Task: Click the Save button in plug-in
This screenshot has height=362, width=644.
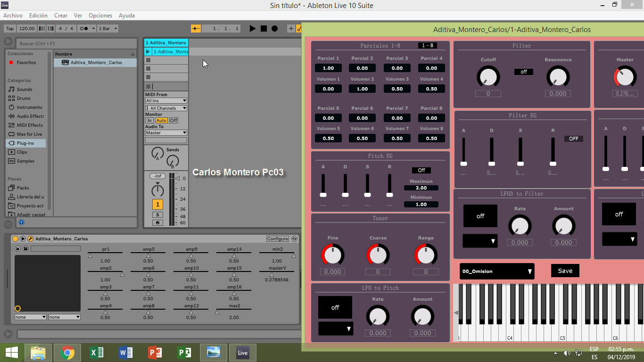Action: [565, 271]
